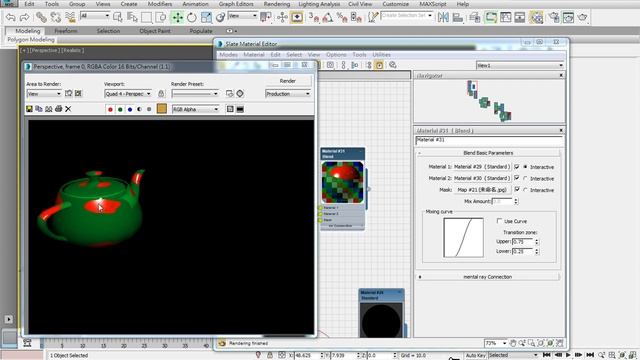Switch to the Object Paint ribbon tab
This screenshot has width=640, height=360.
(x=155, y=31)
